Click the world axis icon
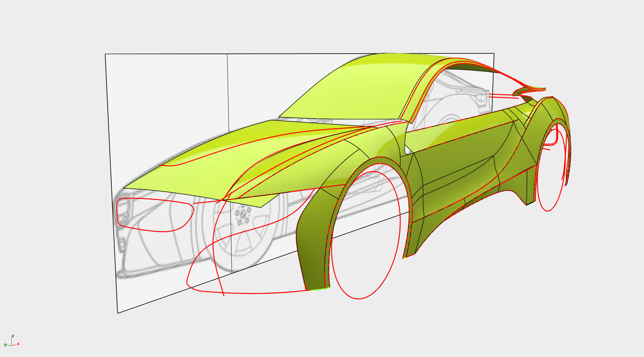The width and height of the screenshot is (644, 357). pyautogui.click(x=12, y=342)
